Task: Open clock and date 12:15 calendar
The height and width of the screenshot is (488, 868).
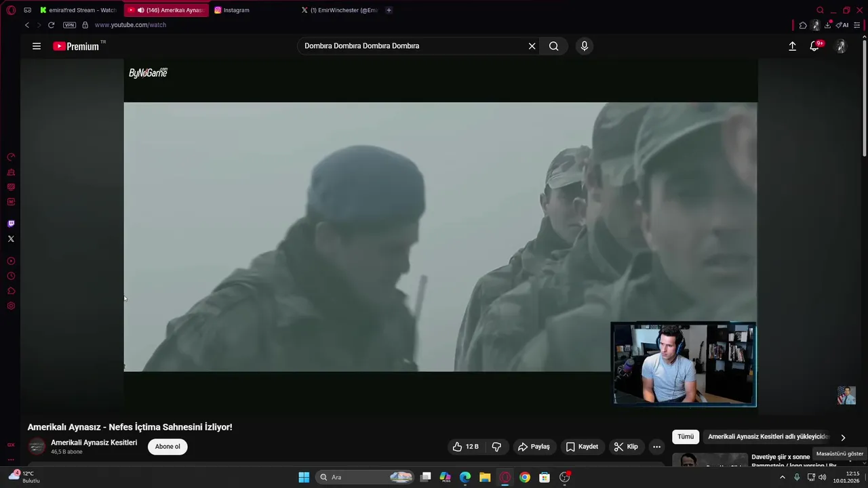Action: coord(847,477)
